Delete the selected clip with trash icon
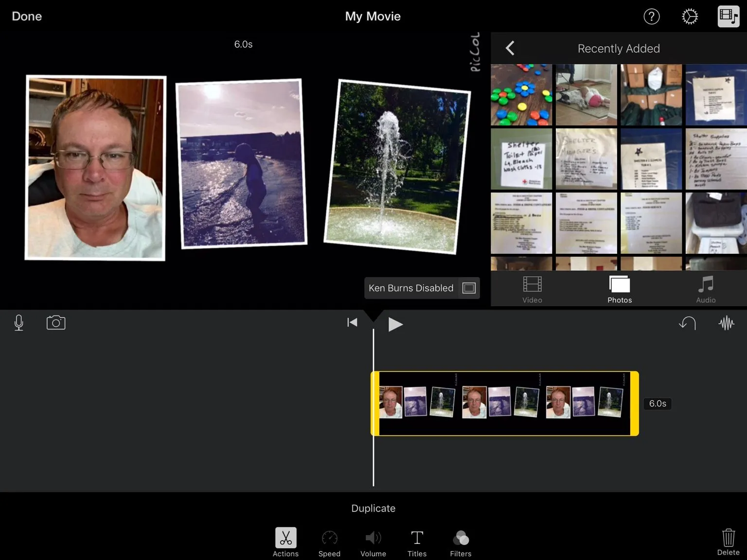747x560 pixels. click(x=728, y=542)
